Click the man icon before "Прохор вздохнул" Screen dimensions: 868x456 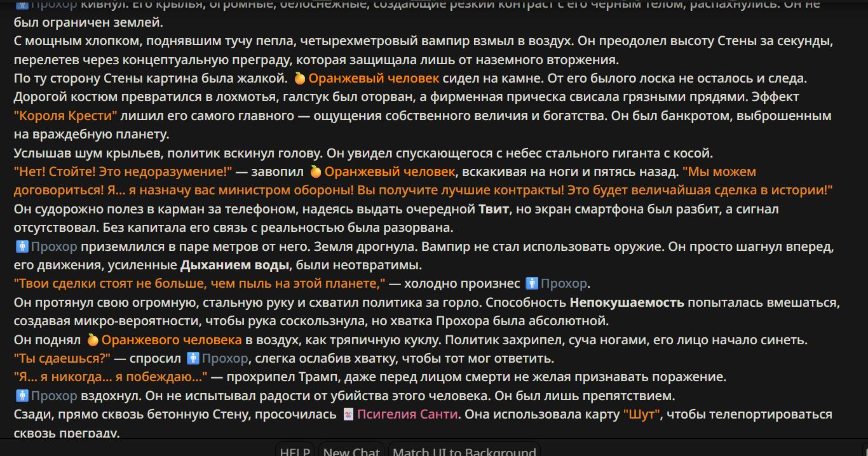tap(22, 396)
